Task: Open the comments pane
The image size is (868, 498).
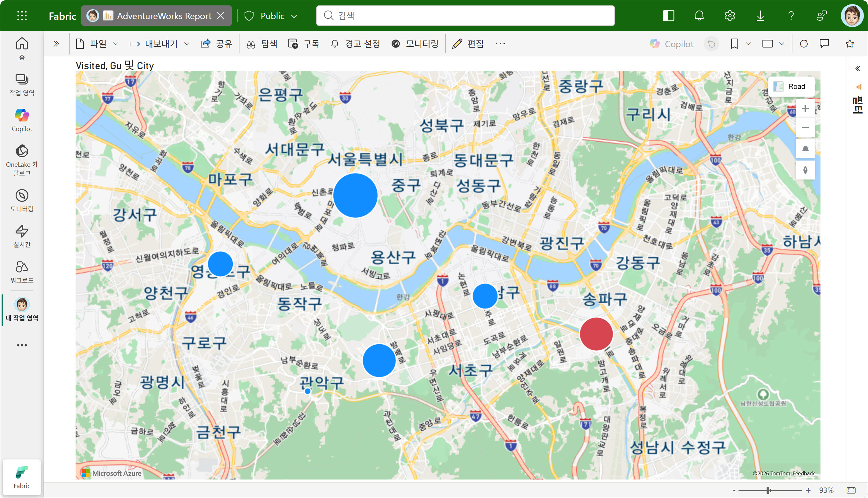Action: (x=824, y=44)
